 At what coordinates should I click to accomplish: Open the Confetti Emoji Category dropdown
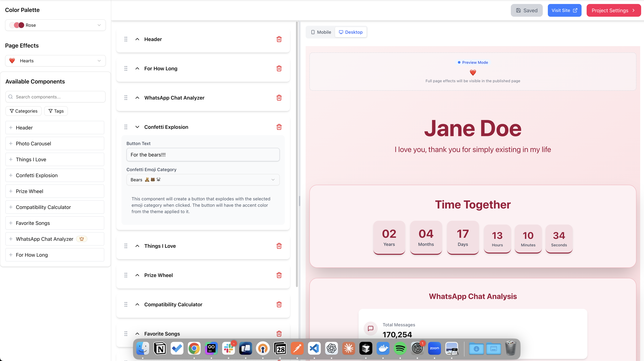coord(203,180)
